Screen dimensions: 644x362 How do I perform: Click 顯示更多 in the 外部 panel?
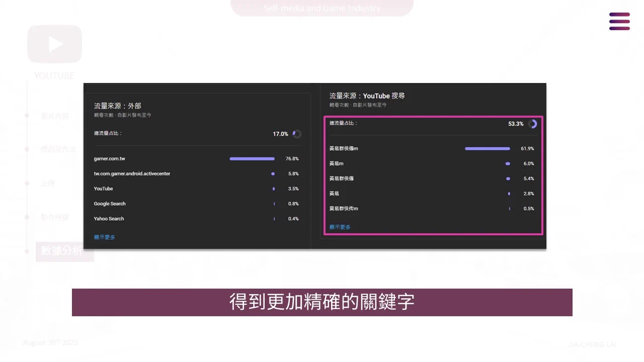coord(105,237)
